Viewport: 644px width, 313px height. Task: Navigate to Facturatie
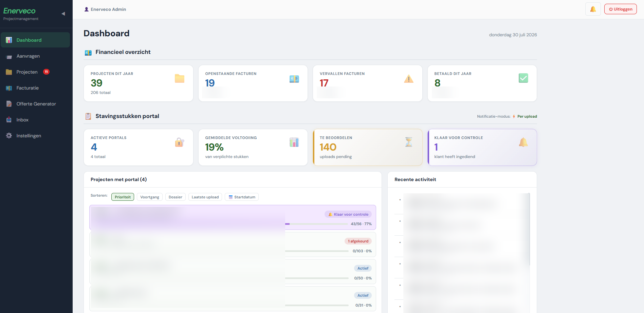35,88
